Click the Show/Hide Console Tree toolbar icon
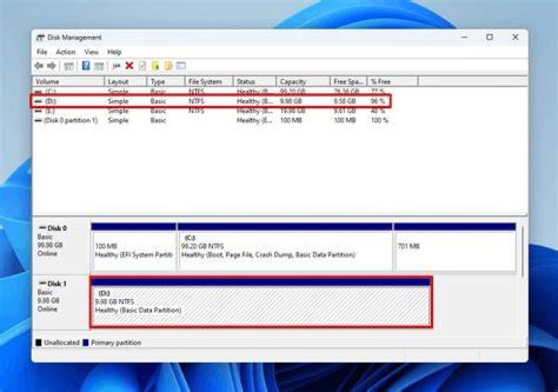 tap(68, 66)
